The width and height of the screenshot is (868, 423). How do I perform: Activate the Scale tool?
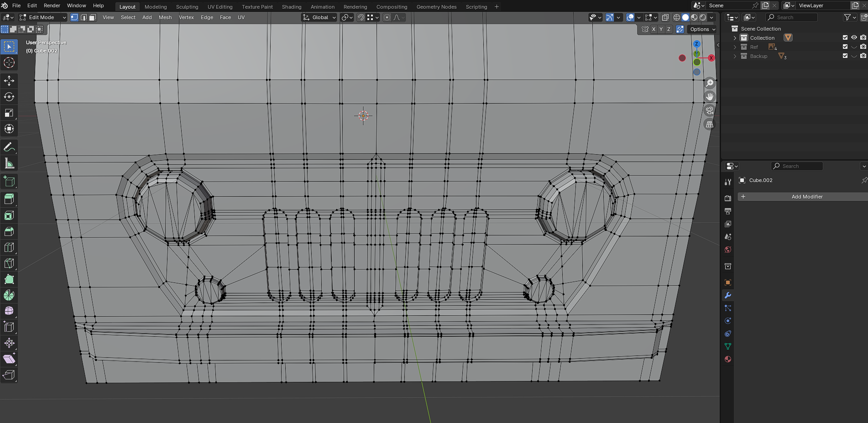coord(9,113)
